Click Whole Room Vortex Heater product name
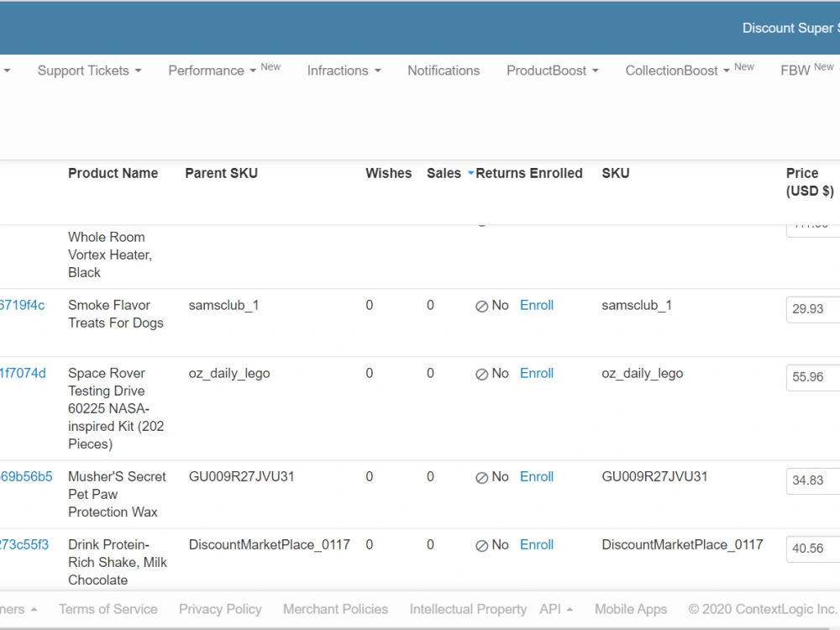Screen dimensions: 840x630 tap(110, 255)
